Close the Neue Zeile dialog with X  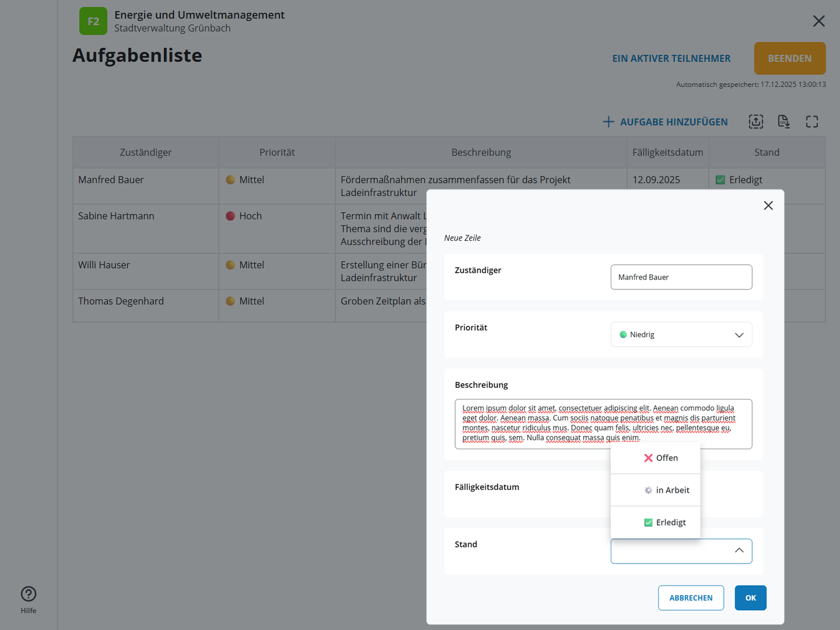[x=768, y=205]
